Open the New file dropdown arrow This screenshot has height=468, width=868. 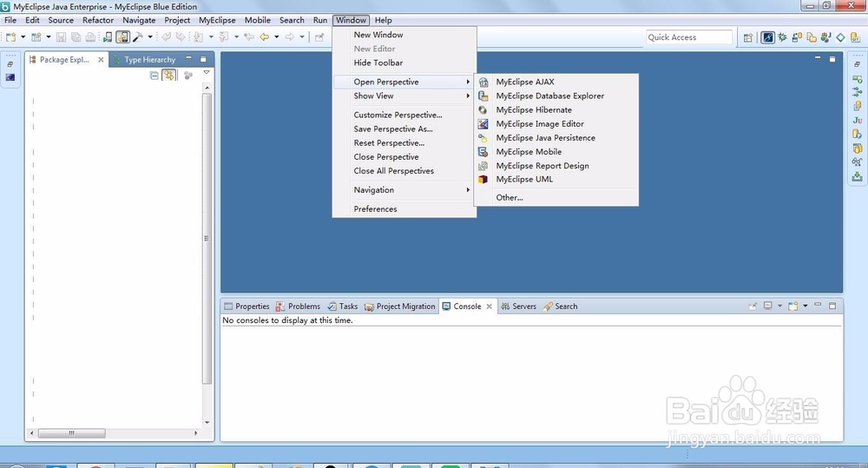[23, 37]
